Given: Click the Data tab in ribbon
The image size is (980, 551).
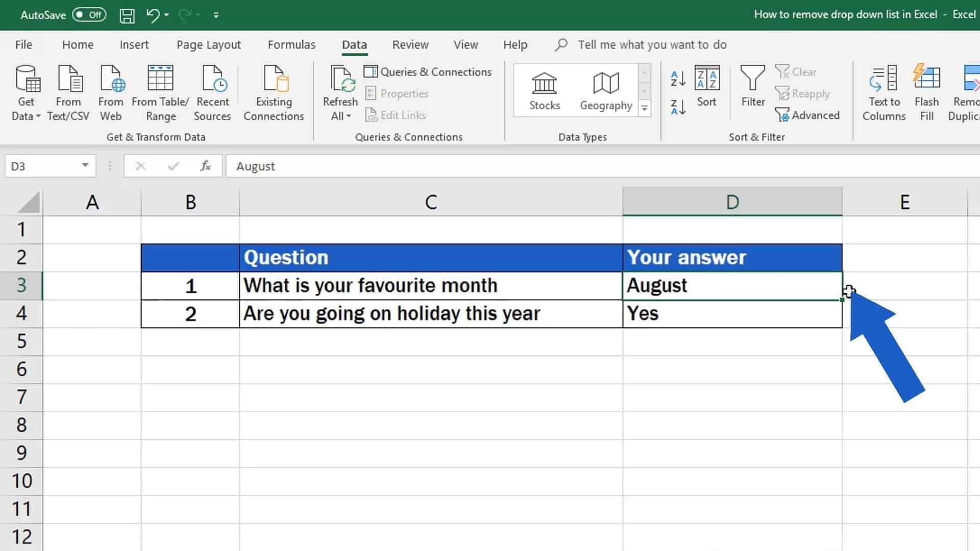Looking at the screenshot, I should coord(354,44).
